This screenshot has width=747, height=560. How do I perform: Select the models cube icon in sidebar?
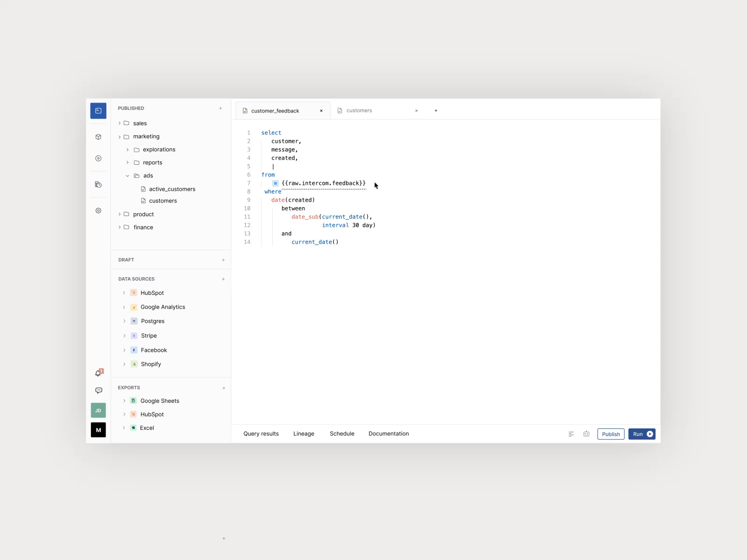click(x=98, y=137)
